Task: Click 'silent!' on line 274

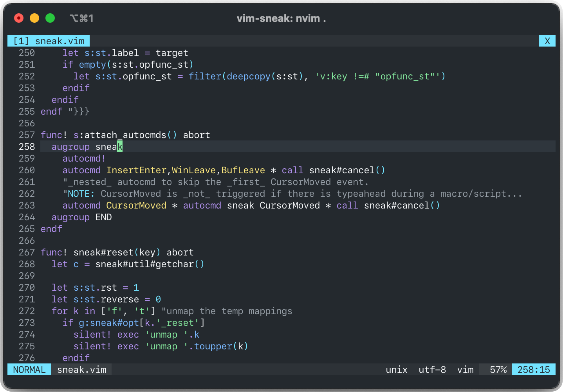Action: pyautogui.click(x=92, y=334)
